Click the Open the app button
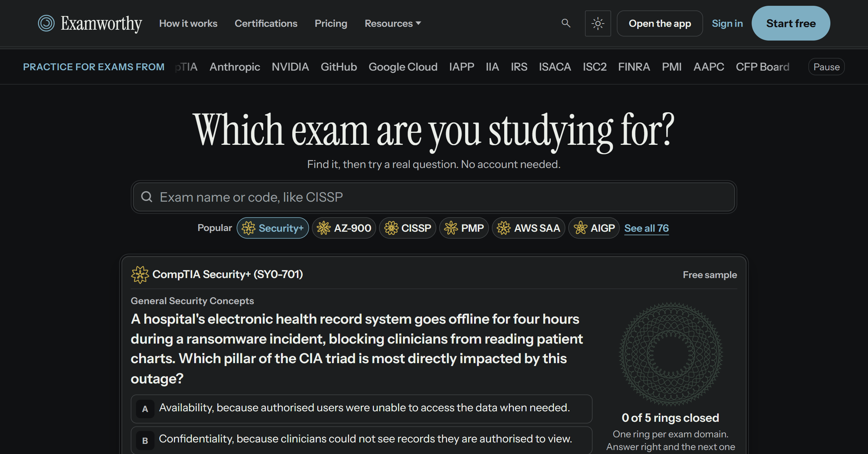Screen dimensions: 868x454 point(660,23)
